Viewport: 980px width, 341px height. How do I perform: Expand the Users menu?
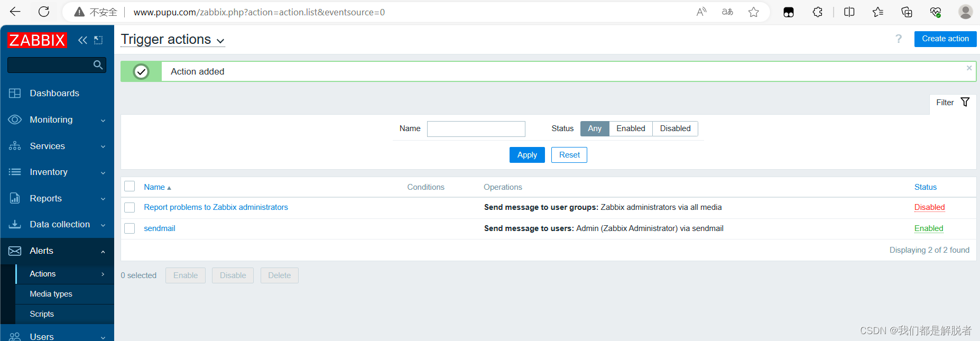tap(57, 336)
